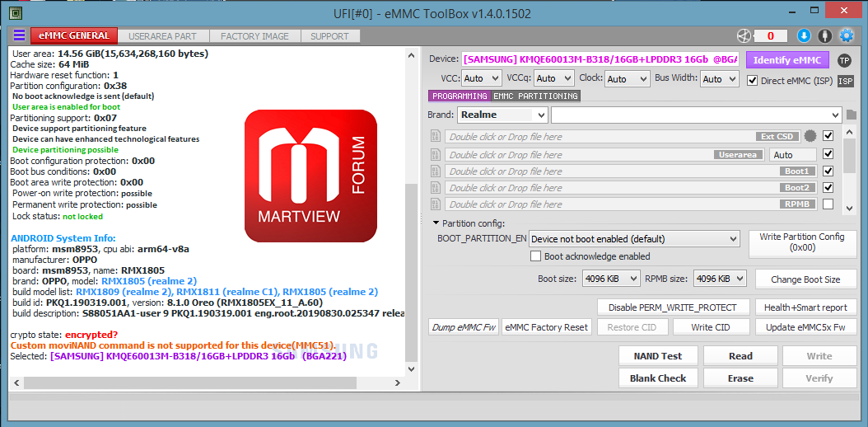Switch to the FACTORY IMAGE tab
This screenshot has width=868, height=427.
pyautogui.click(x=254, y=36)
